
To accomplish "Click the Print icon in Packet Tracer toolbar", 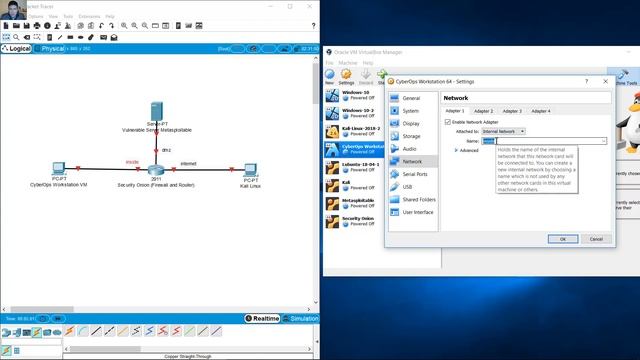I will click(37, 26).
